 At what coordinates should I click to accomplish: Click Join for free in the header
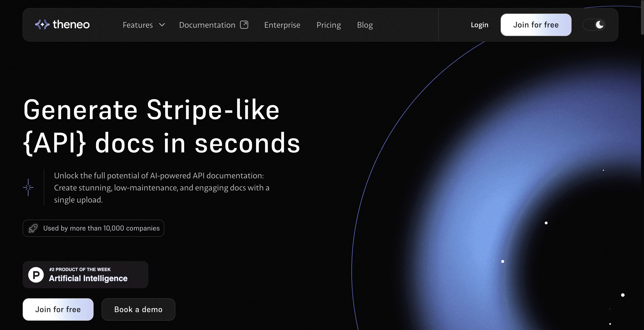click(536, 25)
